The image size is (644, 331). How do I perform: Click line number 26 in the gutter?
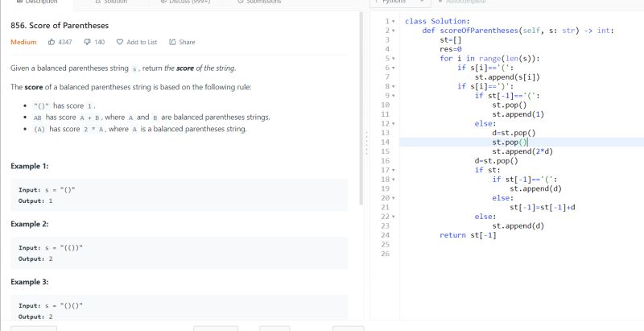[385, 254]
